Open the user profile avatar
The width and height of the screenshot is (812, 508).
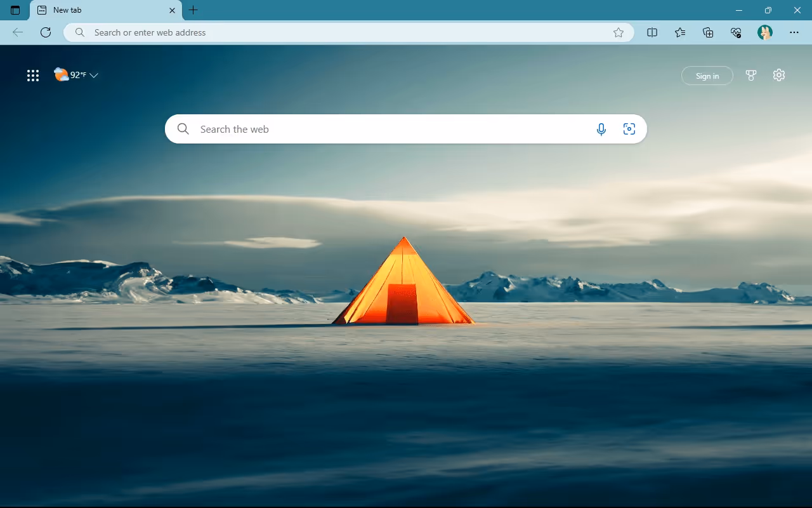coord(765,32)
